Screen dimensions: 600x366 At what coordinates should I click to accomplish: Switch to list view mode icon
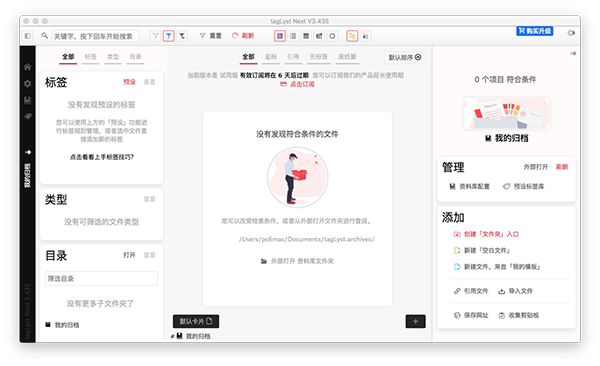click(x=293, y=36)
